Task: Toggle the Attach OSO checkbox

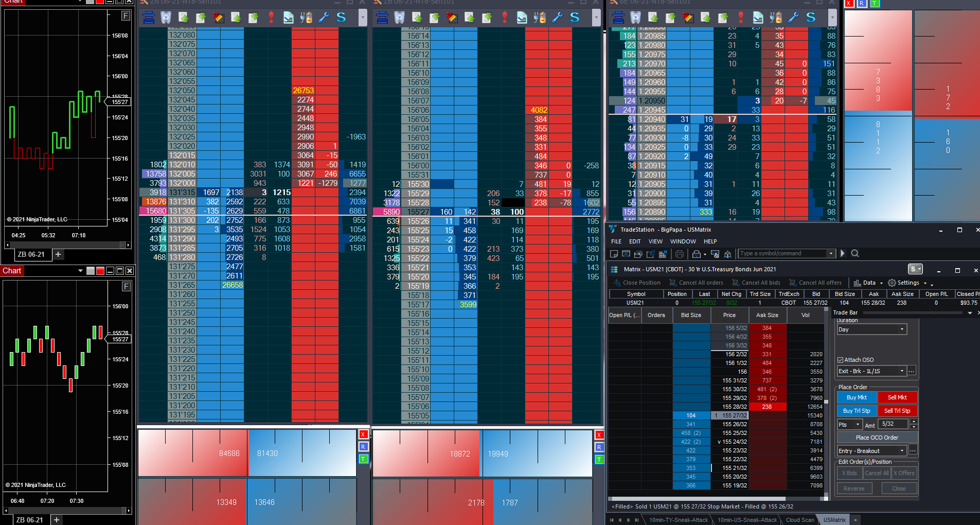Action: pos(840,360)
